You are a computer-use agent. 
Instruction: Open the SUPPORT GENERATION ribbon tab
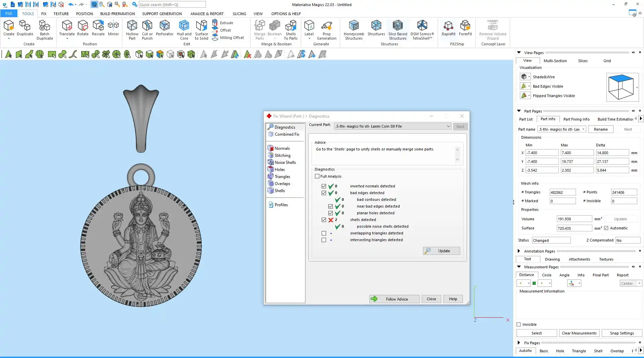[x=162, y=14]
